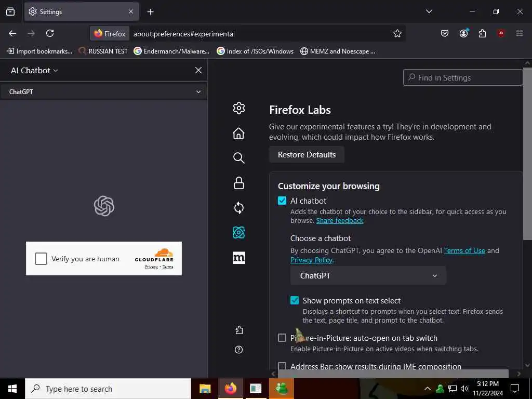Open a new tab
The width and height of the screenshot is (532, 399).
(150, 12)
